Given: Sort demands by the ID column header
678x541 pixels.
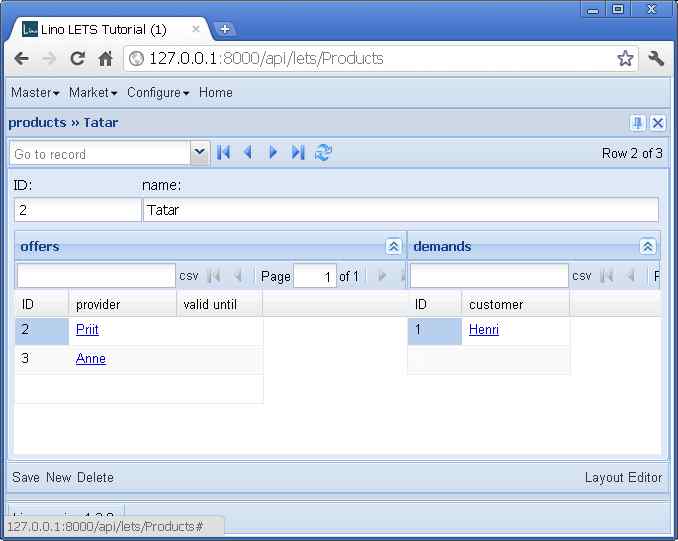Looking at the screenshot, I should [x=435, y=304].
